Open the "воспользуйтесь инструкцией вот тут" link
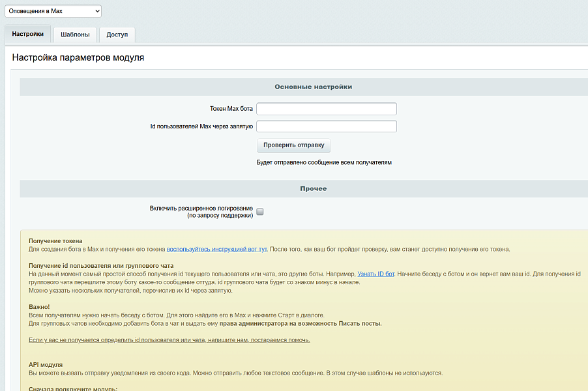 coord(217,250)
